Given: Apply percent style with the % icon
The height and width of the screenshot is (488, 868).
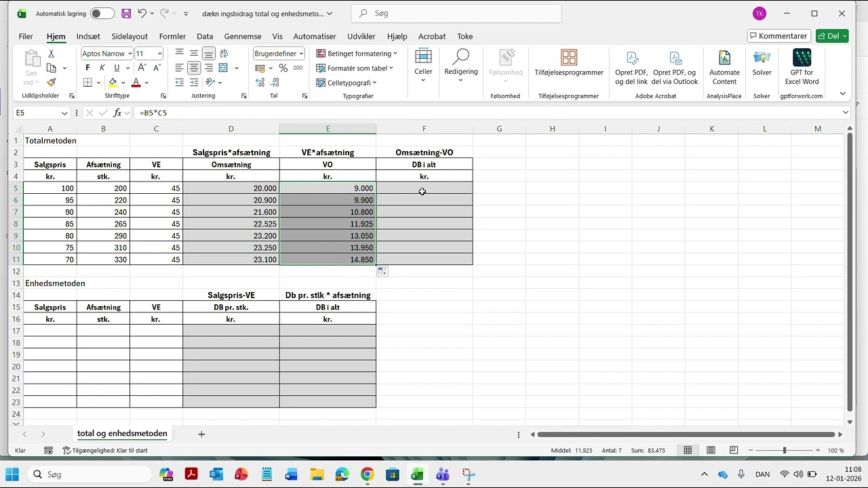Looking at the screenshot, I should point(283,68).
